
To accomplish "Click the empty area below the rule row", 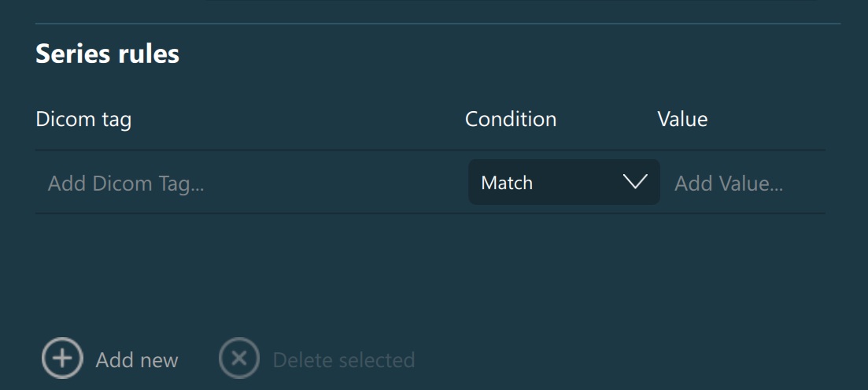I will point(430,268).
